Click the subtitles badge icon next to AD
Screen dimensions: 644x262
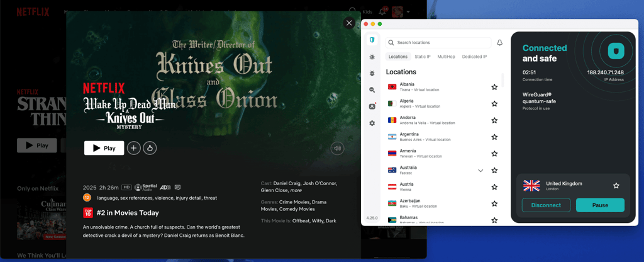point(177,187)
